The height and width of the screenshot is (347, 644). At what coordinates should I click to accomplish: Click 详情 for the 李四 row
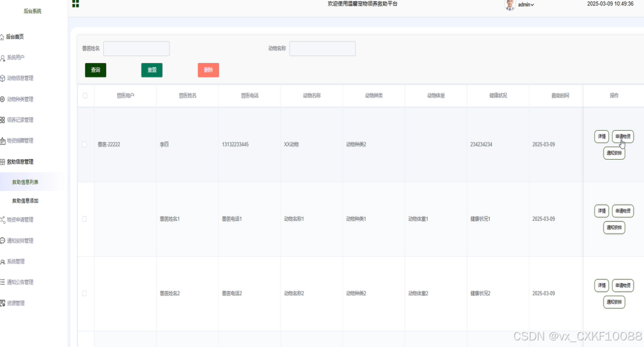tap(602, 136)
